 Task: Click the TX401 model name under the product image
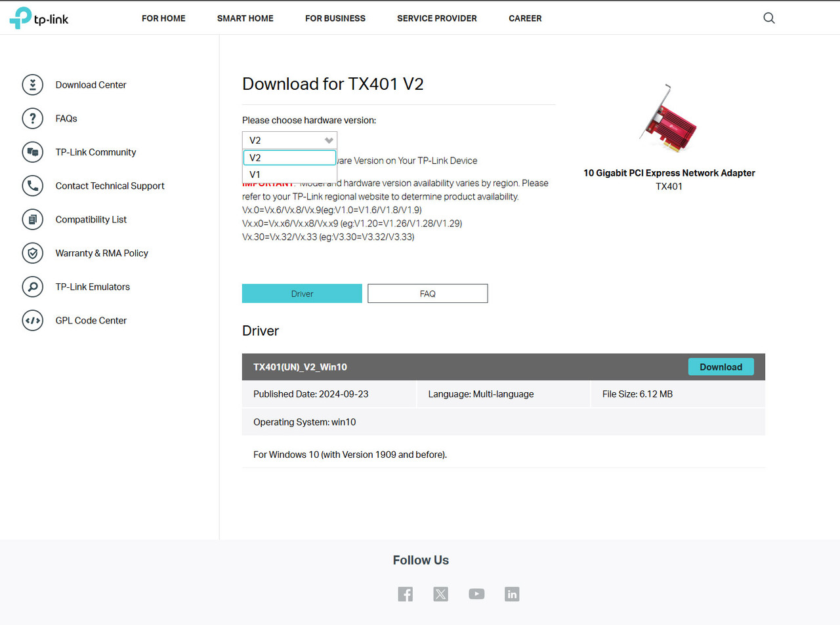click(x=669, y=186)
